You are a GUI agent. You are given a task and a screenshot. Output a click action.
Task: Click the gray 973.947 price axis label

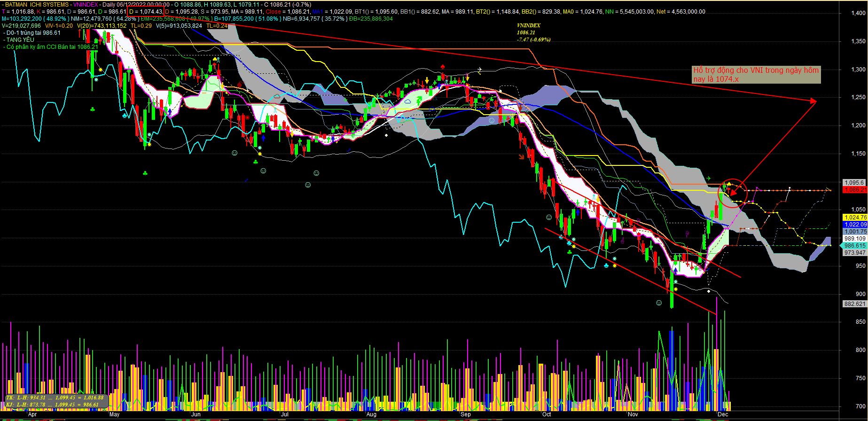pos(855,253)
